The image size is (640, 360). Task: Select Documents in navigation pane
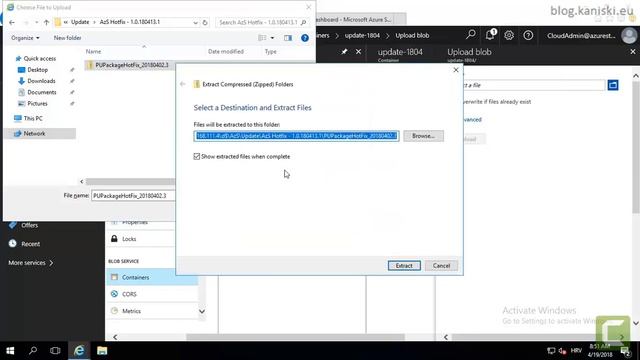pyautogui.click(x=41, y=92)
